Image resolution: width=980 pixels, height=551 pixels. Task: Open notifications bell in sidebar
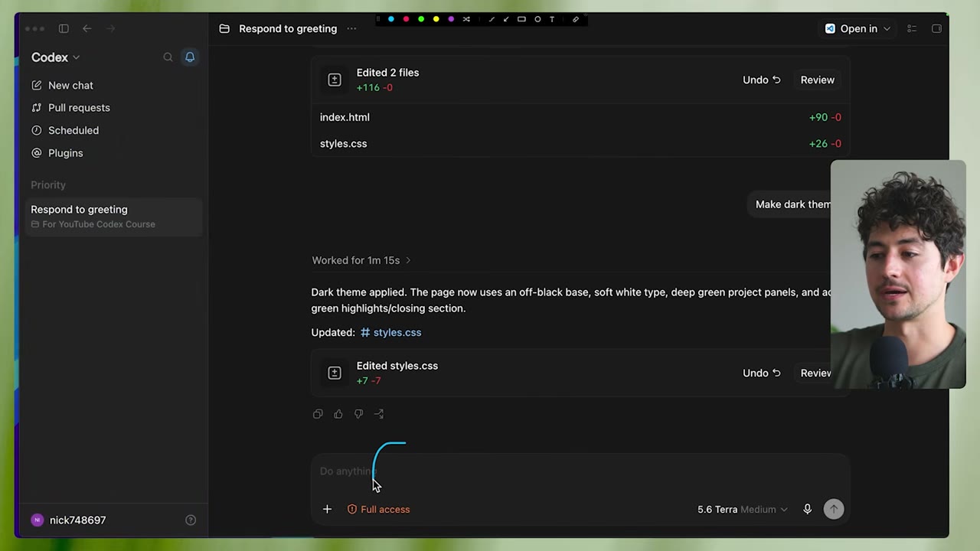pos(190,57)
